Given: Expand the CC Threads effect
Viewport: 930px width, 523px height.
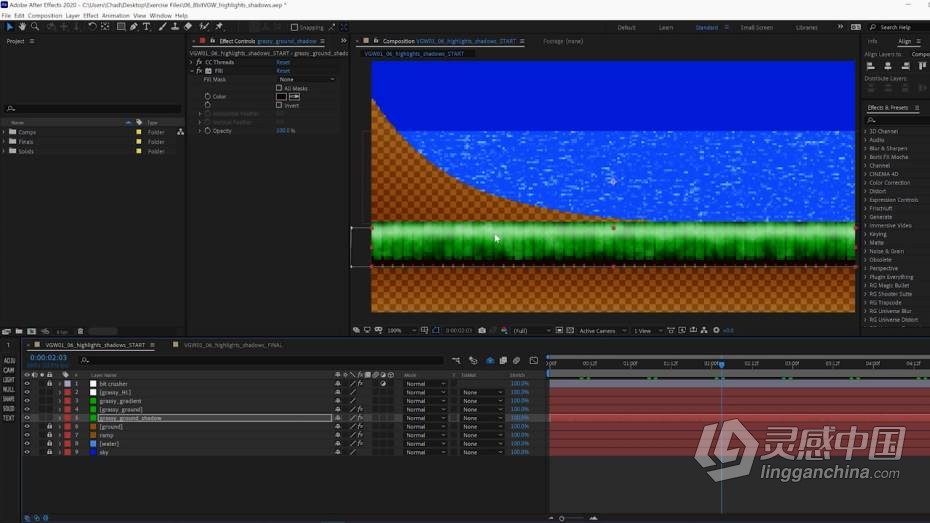Looking at the screenshot, I should (x=192, y=62).
